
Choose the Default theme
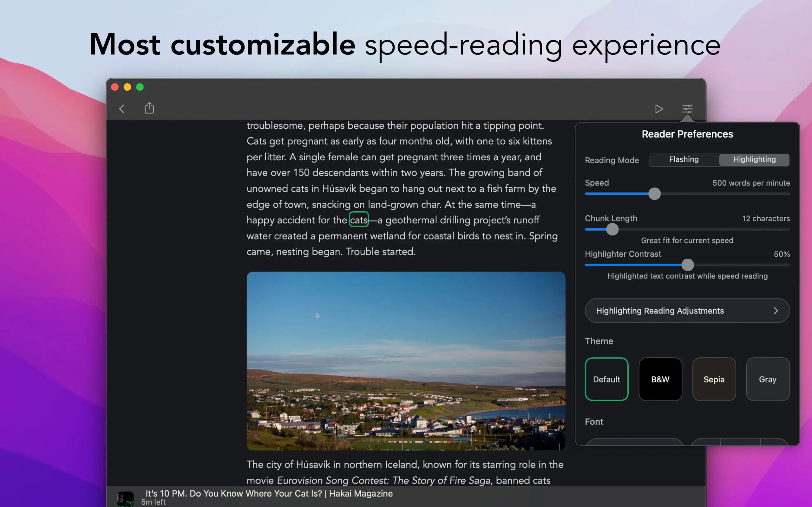click(x=606, y=379)
